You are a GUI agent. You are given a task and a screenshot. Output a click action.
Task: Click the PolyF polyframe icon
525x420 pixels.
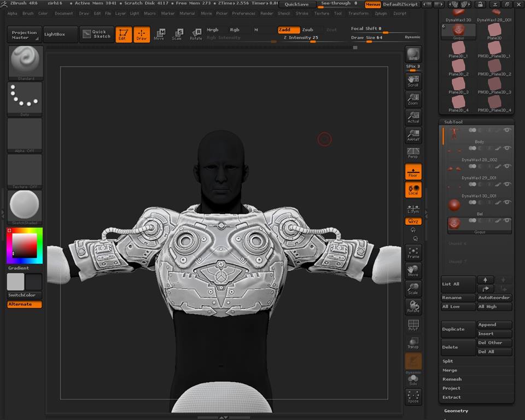click(x=413, y=325)
